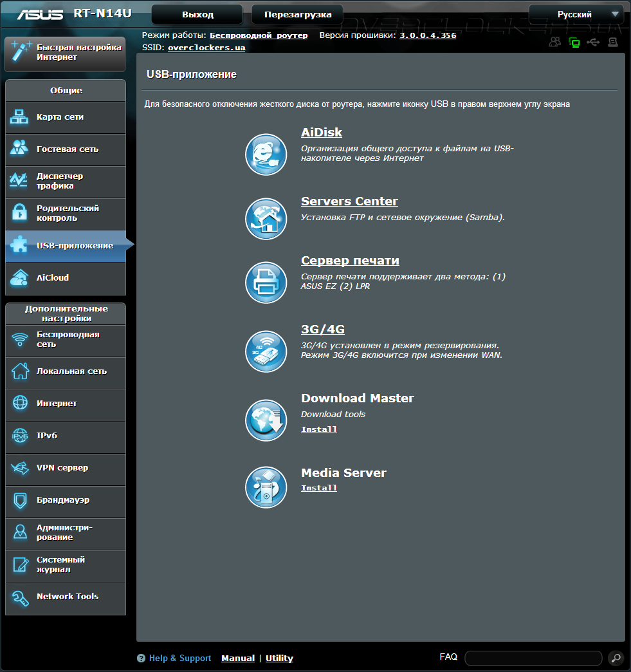Click the guest network people icon
Image resolution: width=631 pixels, height=672 pixels.
(x=19, y=148)
